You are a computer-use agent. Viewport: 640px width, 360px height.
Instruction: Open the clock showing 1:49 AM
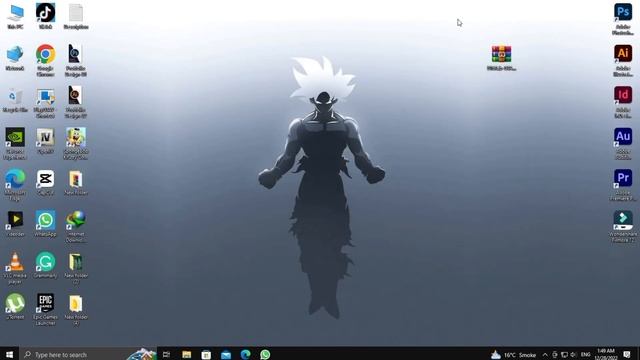[606, 354]
